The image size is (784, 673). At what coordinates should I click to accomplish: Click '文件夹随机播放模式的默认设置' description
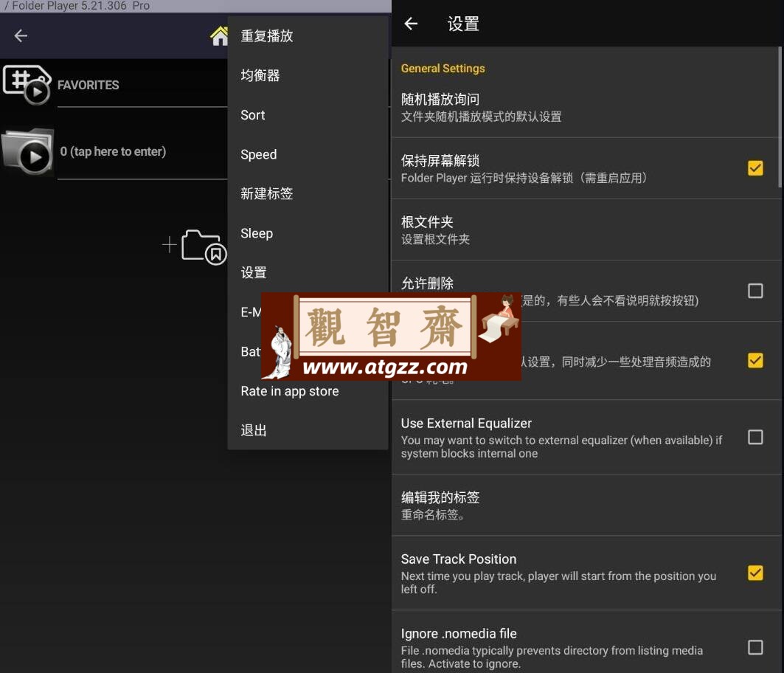481,117
